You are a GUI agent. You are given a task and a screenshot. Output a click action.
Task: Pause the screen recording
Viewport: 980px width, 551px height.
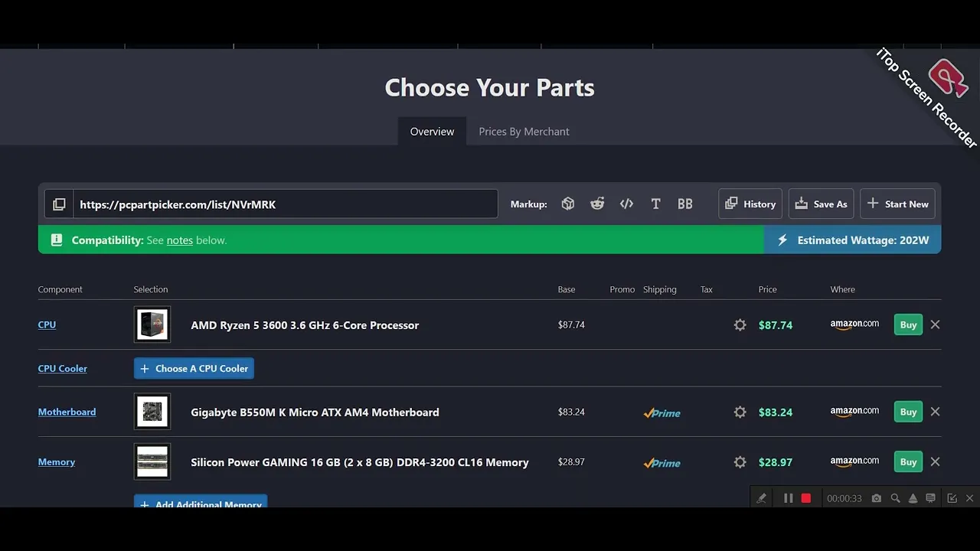788,498
